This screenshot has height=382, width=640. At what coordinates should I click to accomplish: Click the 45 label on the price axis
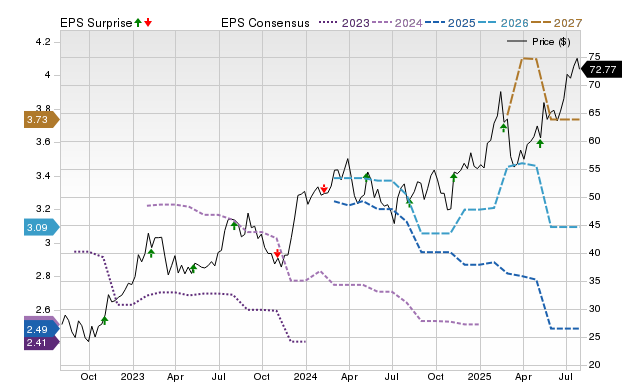coord(595,225)
